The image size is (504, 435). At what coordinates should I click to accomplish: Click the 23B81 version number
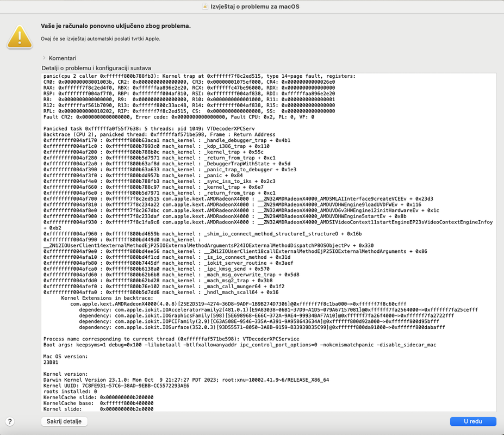point(51,362)
